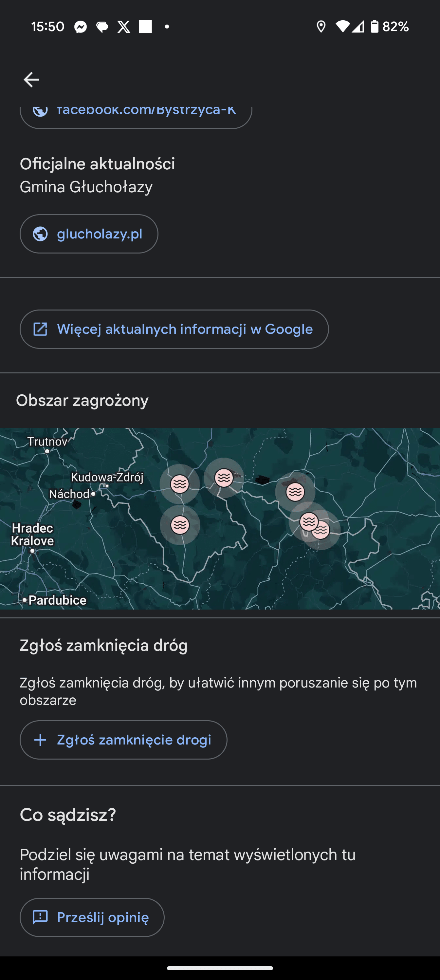Tap the external-link icon on the Google info button
Screen dimensions: 440x980
(40, 329)
